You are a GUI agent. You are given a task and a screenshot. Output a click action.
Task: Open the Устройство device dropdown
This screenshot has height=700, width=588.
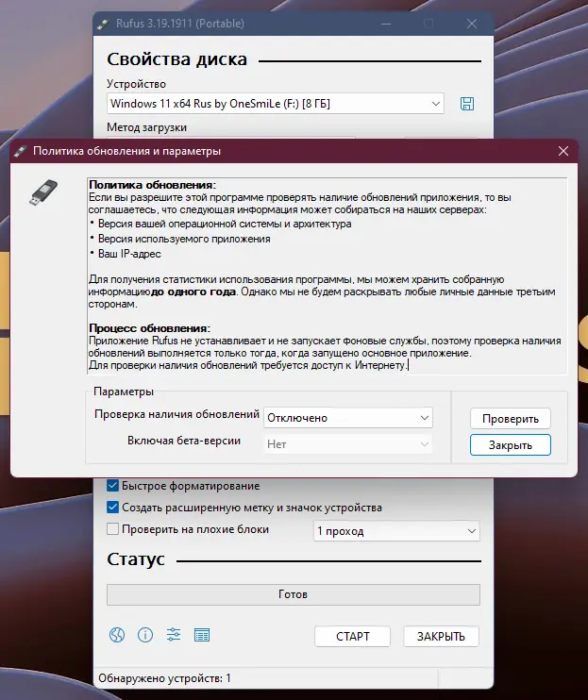coord(275,104)
